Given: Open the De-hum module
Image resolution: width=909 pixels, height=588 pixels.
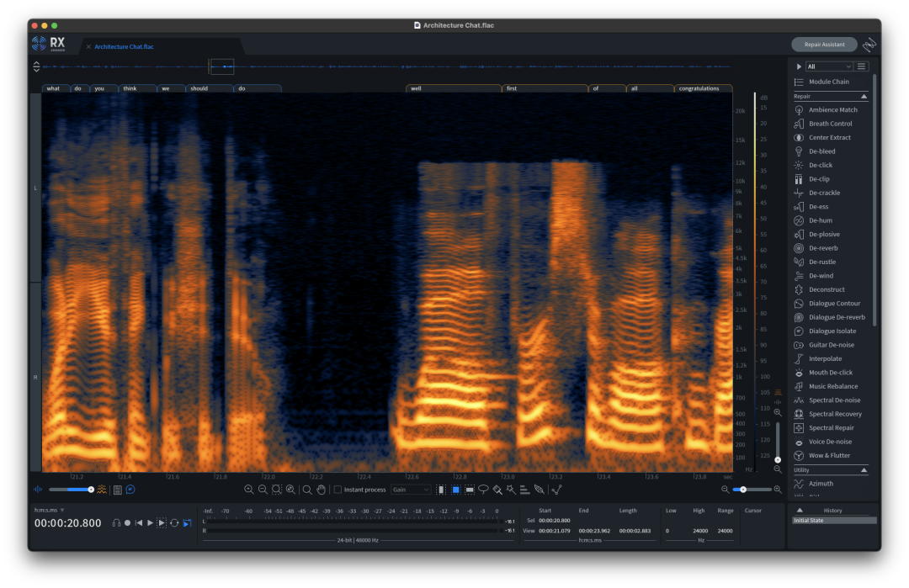Looking at the screenshot, I should pyautogui.click(x=820, y=220).
